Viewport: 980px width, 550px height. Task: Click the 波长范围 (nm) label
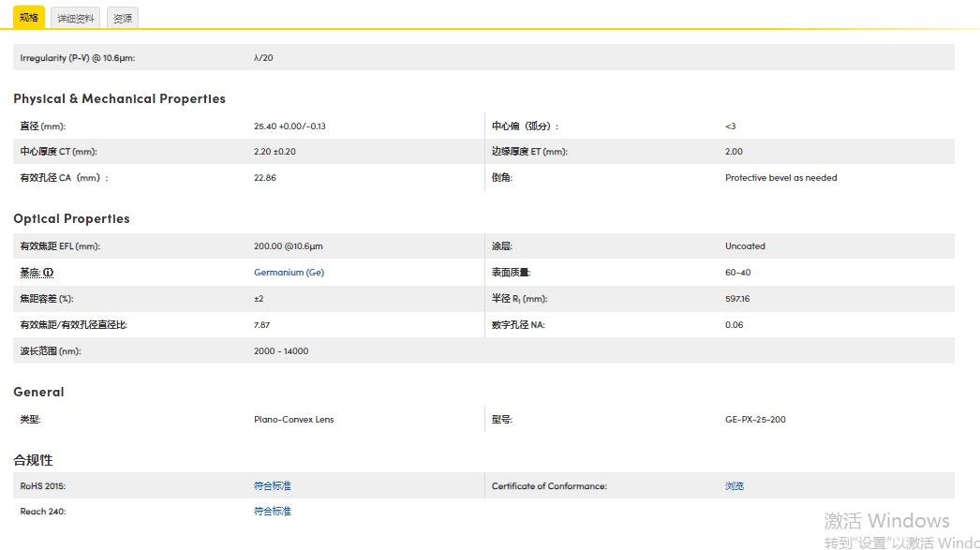pos(51,351)
